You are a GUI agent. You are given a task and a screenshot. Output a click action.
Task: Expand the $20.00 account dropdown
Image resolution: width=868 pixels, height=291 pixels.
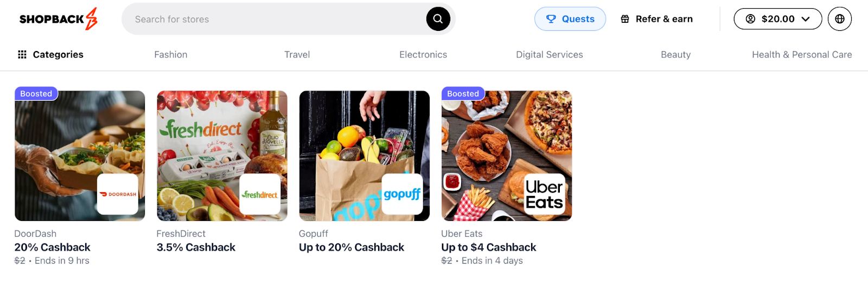point(777,19)
